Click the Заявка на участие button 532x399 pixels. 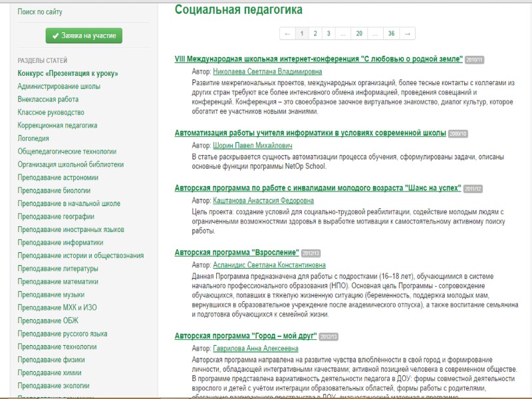(x=84, y=36)
